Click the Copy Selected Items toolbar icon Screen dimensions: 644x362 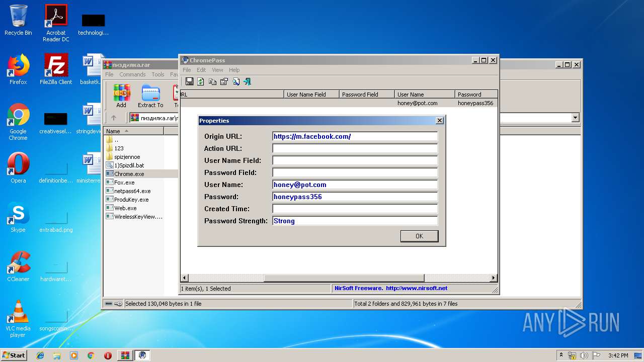(x=212, y=81)
